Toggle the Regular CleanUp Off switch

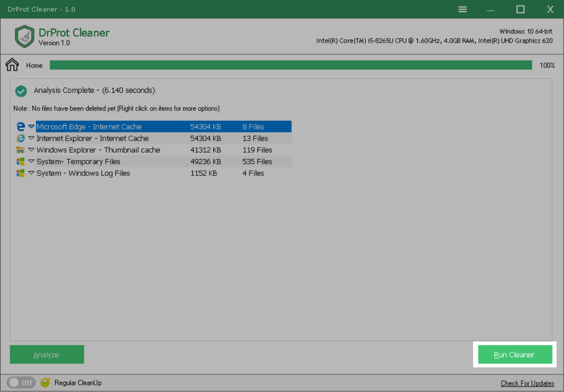coord(21,383)
